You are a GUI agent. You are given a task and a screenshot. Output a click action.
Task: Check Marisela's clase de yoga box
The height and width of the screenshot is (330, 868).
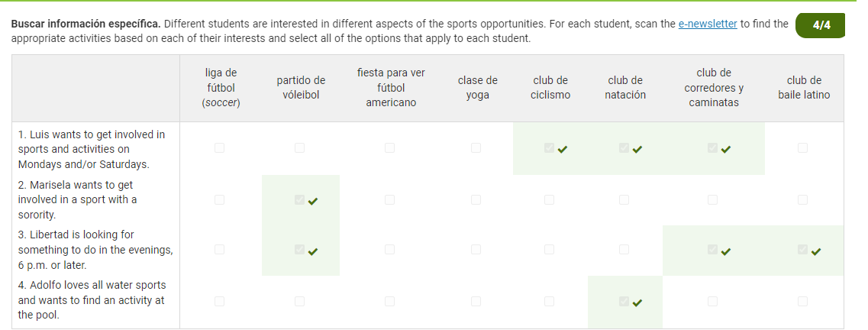click(x=476, y=200)
